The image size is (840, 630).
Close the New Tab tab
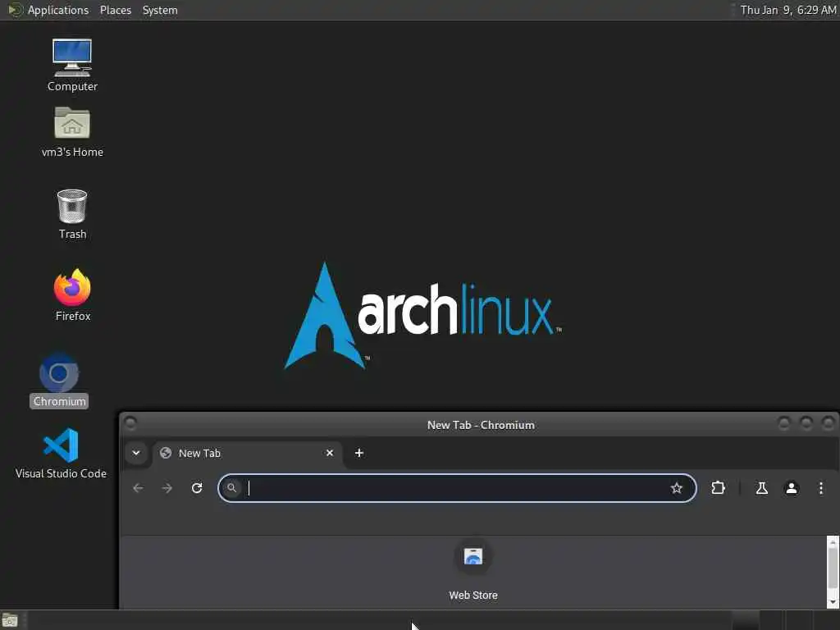330,453
